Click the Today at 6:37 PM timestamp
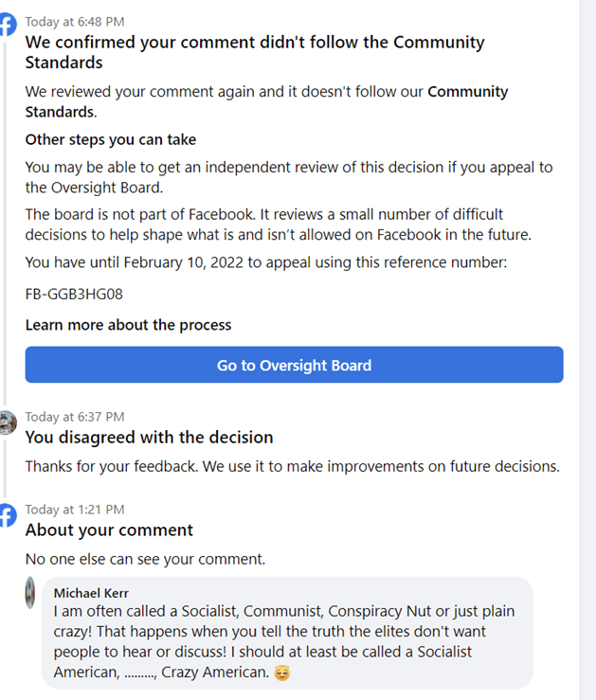The height and width of the screenshot is (700, 596). pyautogui.click(x=75, y=416)
